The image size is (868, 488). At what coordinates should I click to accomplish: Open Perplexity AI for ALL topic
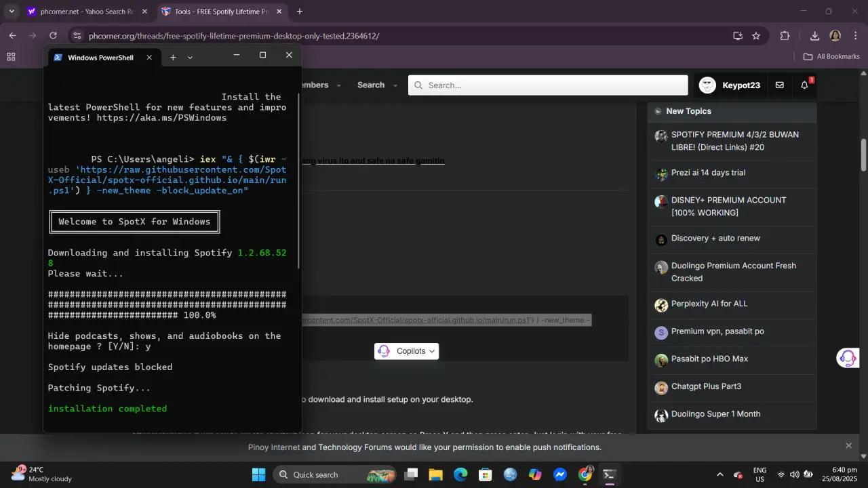tap(709, 304)
